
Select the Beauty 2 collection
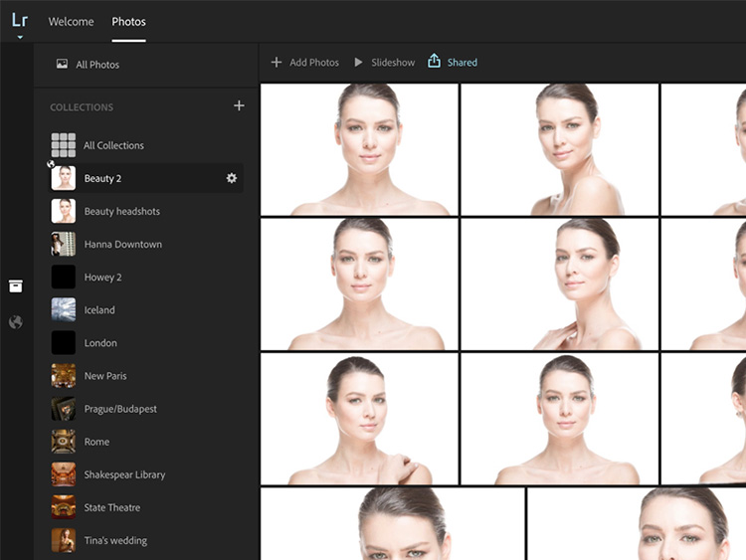coord(147,178)
